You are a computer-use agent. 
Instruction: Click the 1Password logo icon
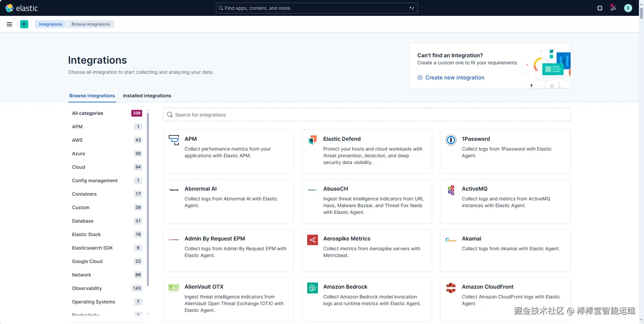451,140
